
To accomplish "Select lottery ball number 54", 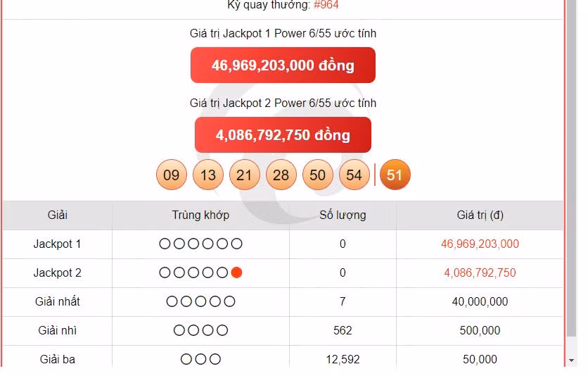I will (354, 175).
